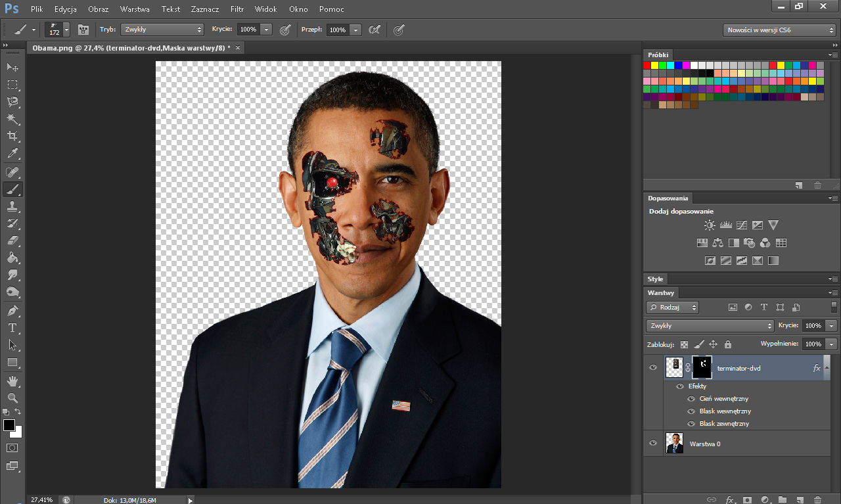Select the Rectangular Marquee tool
The image size is (841, 504).
point(12,85)
